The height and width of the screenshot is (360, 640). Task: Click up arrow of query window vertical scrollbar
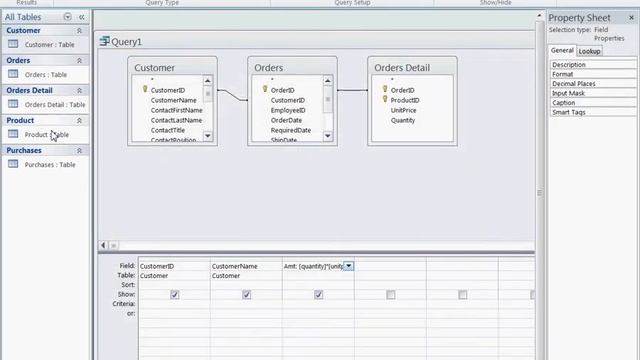539,16
